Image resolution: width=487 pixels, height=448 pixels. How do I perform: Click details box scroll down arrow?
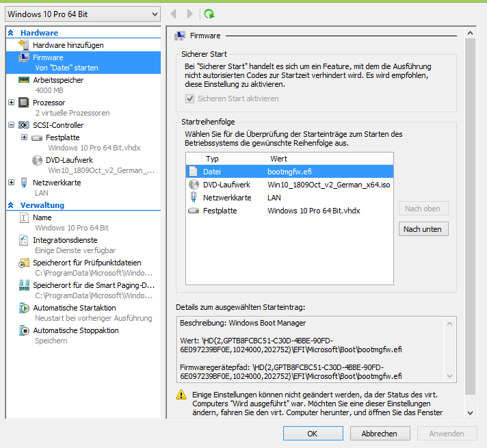(x=450, y=376)
